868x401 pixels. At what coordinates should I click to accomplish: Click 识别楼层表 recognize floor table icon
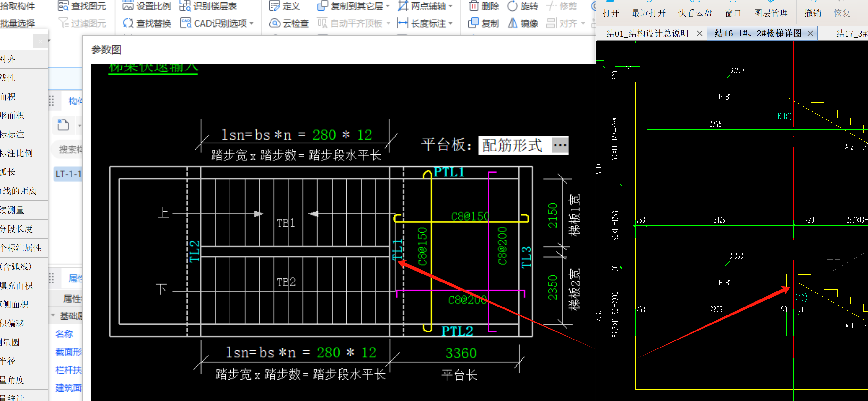pos(185,6)
